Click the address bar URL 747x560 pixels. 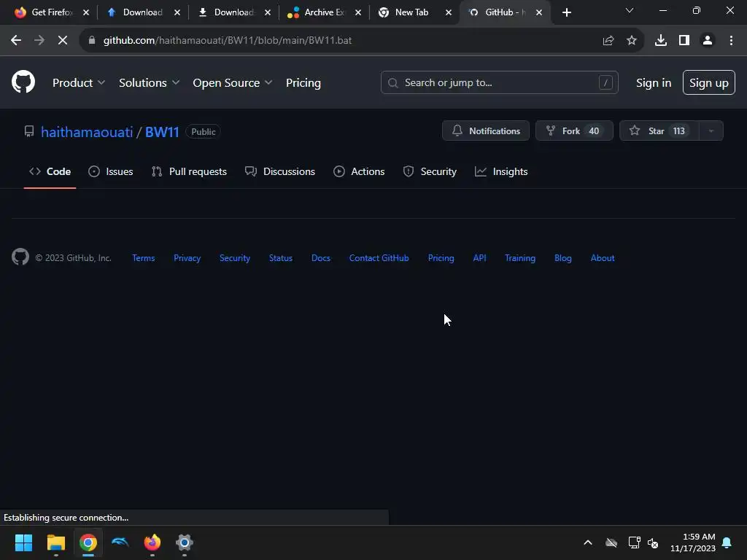pos(228,41)
